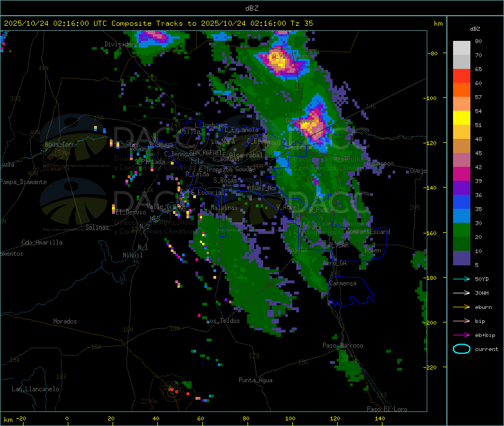Click the magenta eb+bip arrow in legend
This screenshot has width=504, height=426.
(x=461, y=335)
